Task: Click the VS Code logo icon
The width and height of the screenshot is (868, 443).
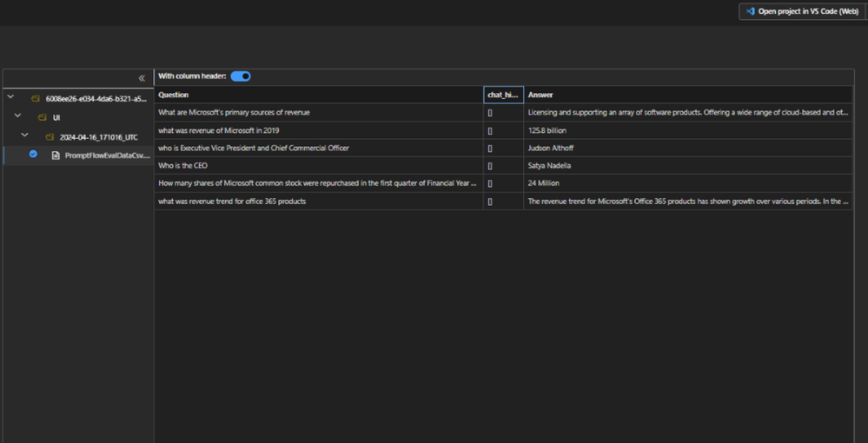Action: pyautogui.click(x=750, y=11)
